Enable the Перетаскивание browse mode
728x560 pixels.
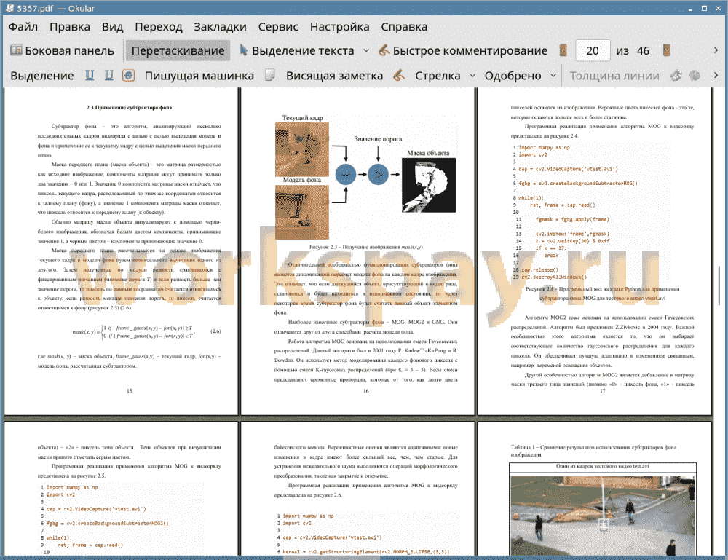(x=178, y=51)
